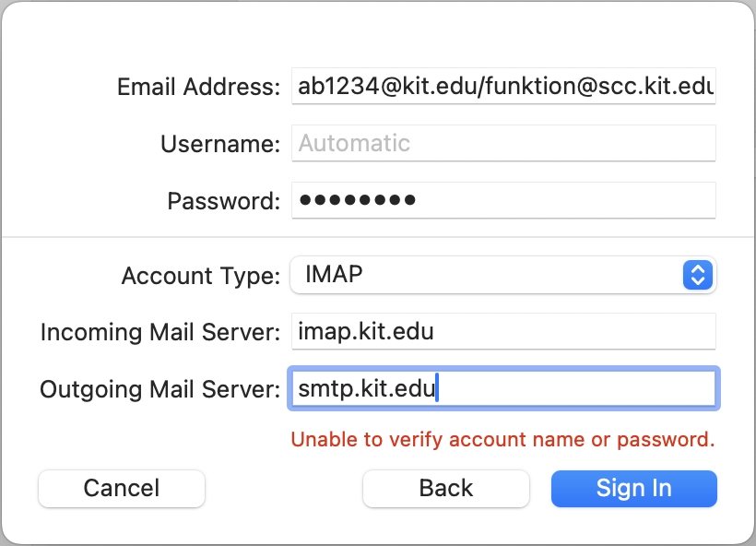Click the Back button
The height and width of the screenshot is (546, 756).
[x=446, y=489]
